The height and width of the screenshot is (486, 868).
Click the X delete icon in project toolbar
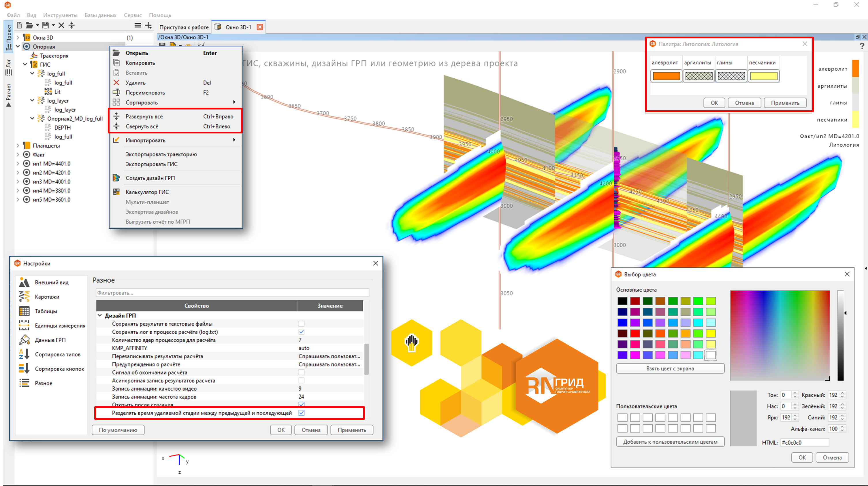[x=61, y=25]
